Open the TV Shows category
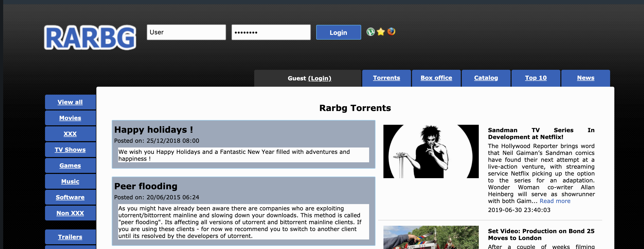This screenshot has height=249, width=644. [70, 150]
